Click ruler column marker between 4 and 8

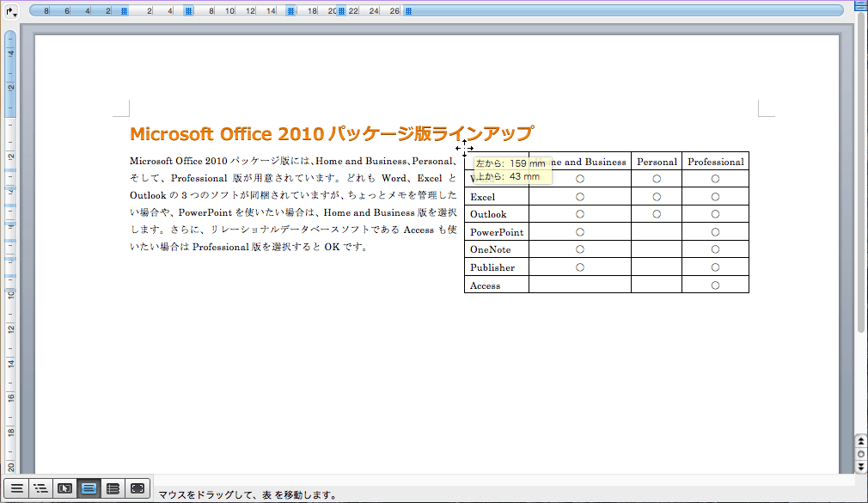(x=189, y=11)
